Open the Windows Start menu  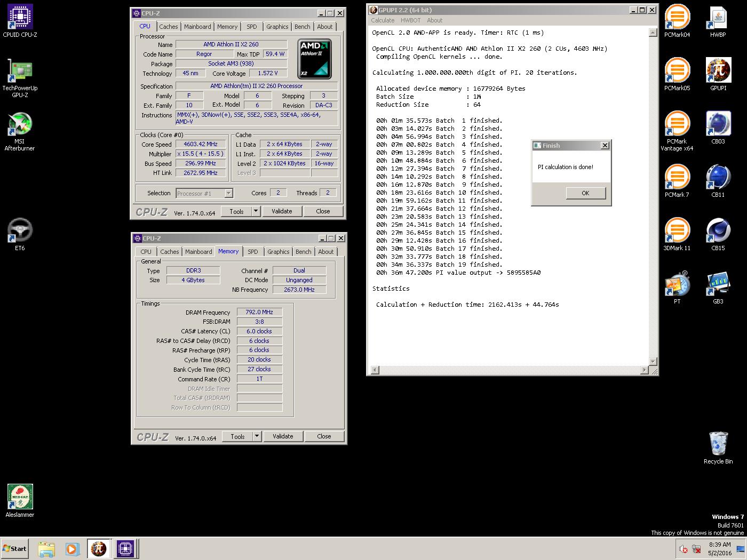point(14,549)
